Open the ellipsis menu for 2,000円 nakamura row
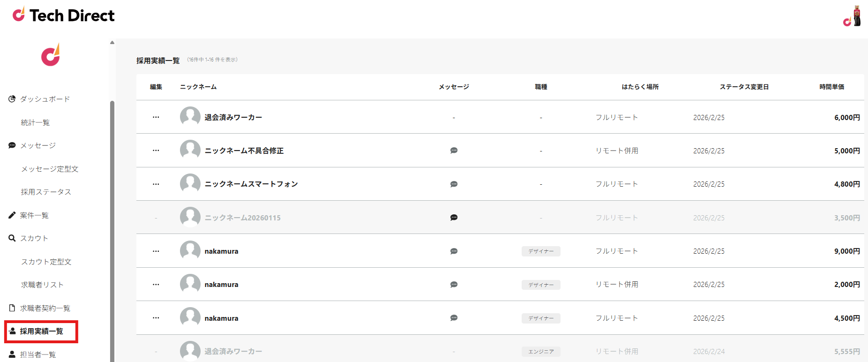Image resolution: width=868 pixels, height=362 pixels. 156,285
